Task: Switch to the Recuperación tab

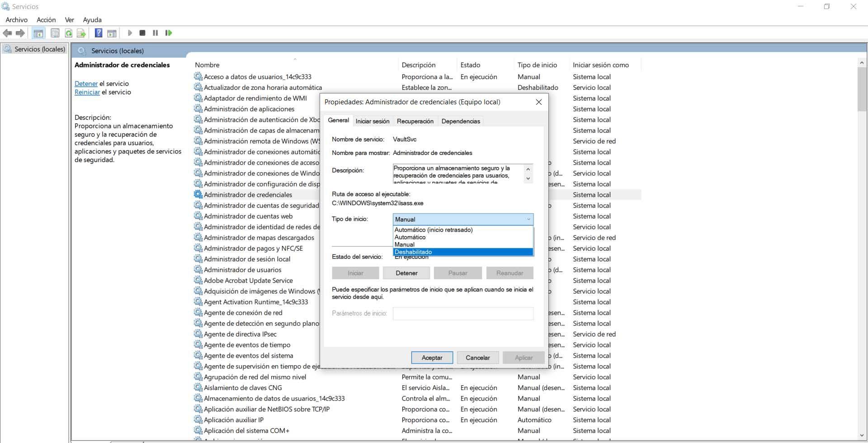Action: [x=415, y=121]
